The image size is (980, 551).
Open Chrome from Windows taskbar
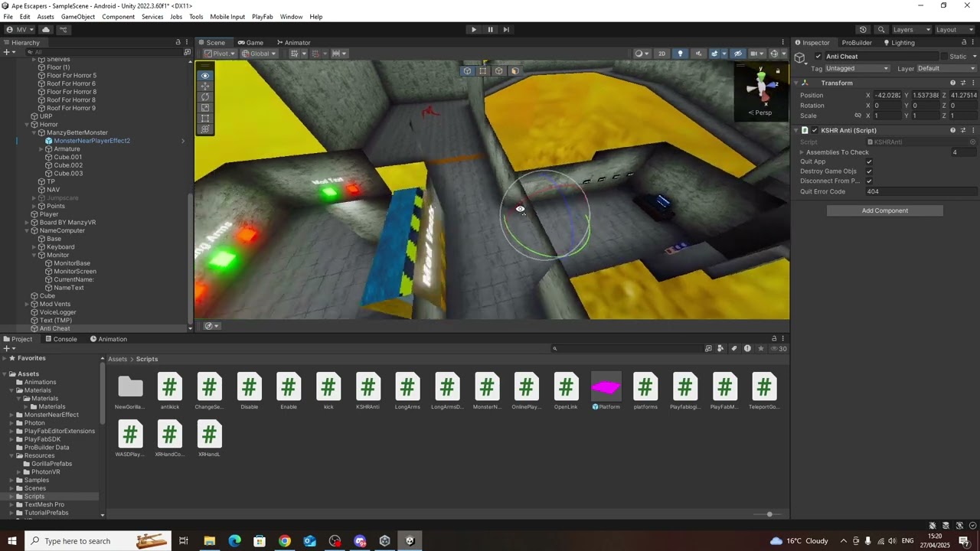click(x=284, y=541)
